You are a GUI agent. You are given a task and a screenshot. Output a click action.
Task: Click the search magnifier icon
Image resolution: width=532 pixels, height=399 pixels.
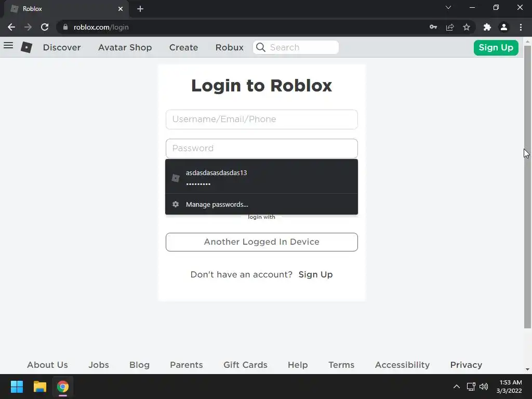(x=261, y=47)
